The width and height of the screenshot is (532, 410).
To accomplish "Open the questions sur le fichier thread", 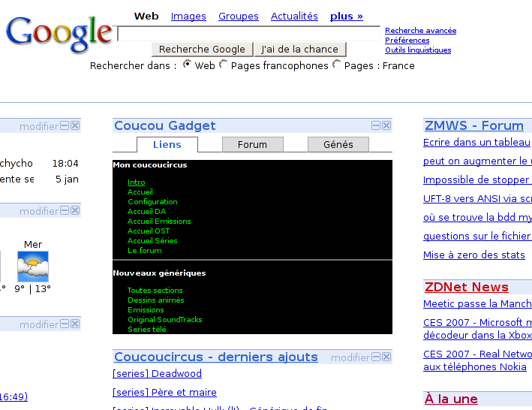I will tap(476, 236).
